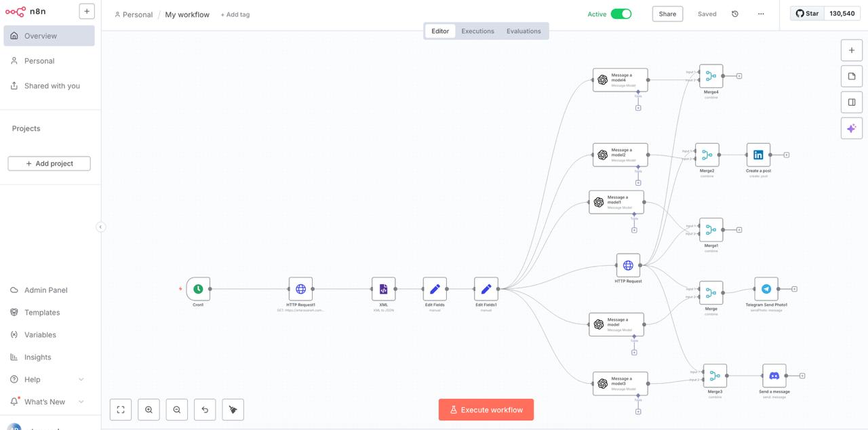The height and width of the screenshot is (430, 868).
Task: Open Templates in the sidebar
Action: coord(42,313)
